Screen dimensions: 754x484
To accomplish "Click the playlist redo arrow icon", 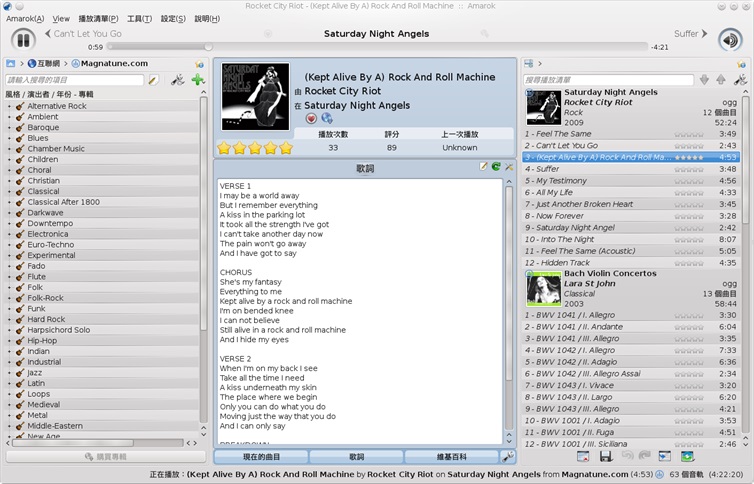I will click(644, 455).
